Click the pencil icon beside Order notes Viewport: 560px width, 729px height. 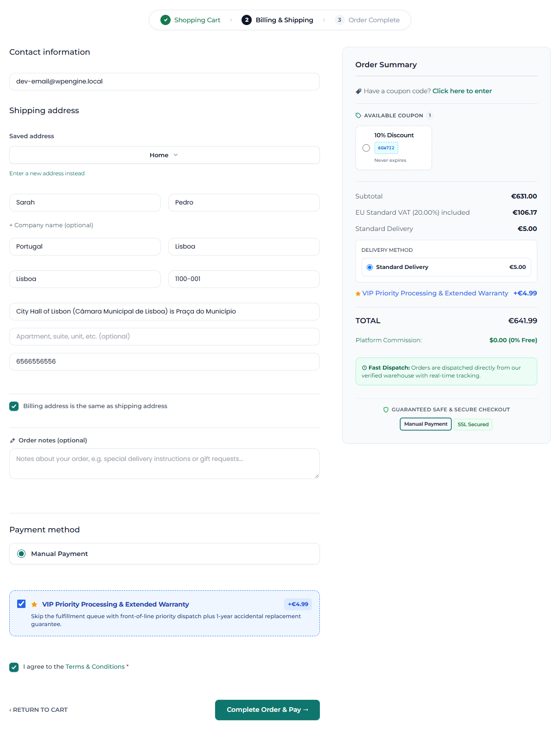pyautogui.click(x=13, y=441)
